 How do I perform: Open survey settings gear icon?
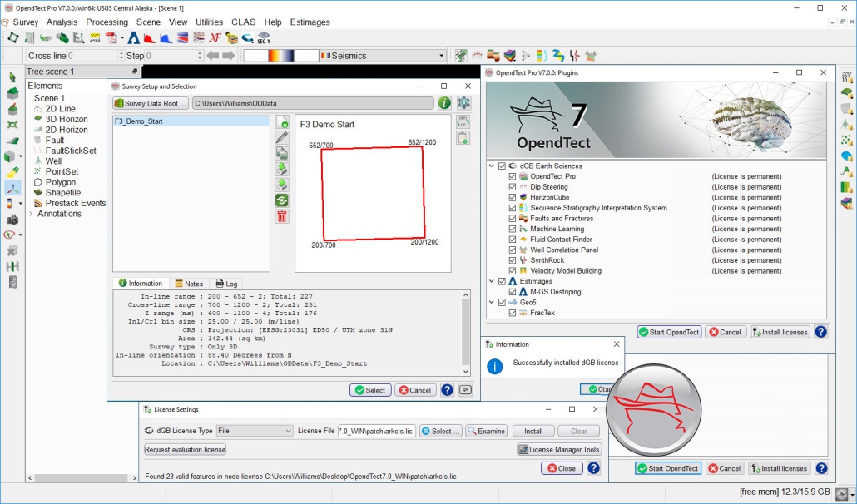pos(464,103)
